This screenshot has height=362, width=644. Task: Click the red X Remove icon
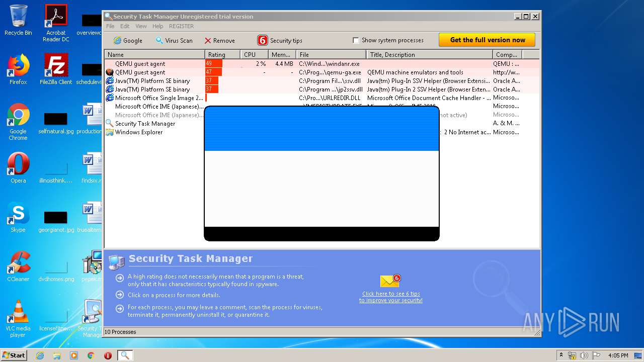(208, 41)
